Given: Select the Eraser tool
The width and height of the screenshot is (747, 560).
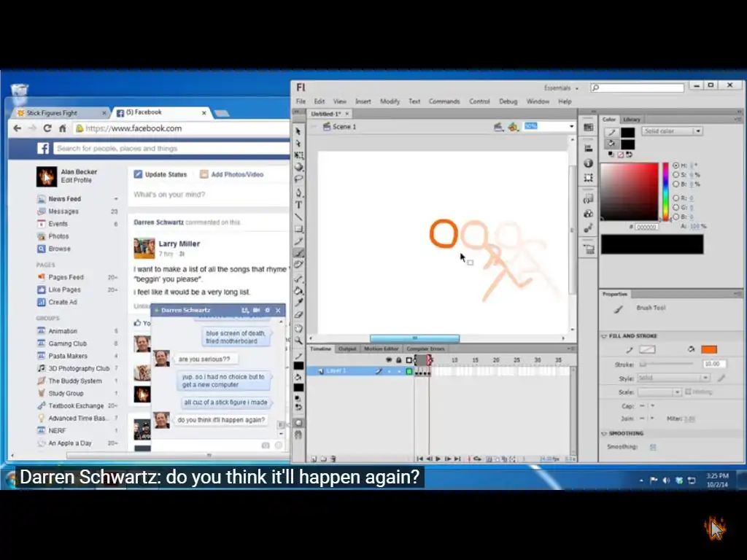Looking at the screenshot, I should click(298, 314).
